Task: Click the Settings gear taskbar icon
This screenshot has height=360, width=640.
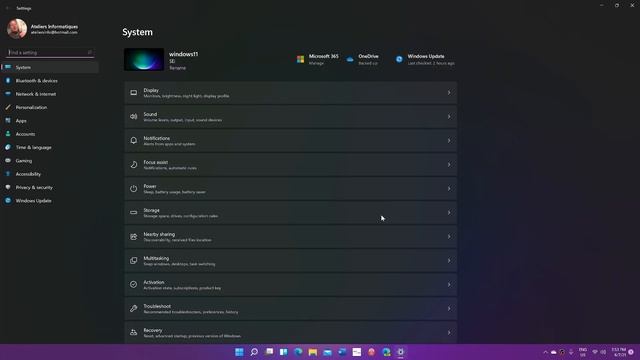Action: click(x=401, y=352)
